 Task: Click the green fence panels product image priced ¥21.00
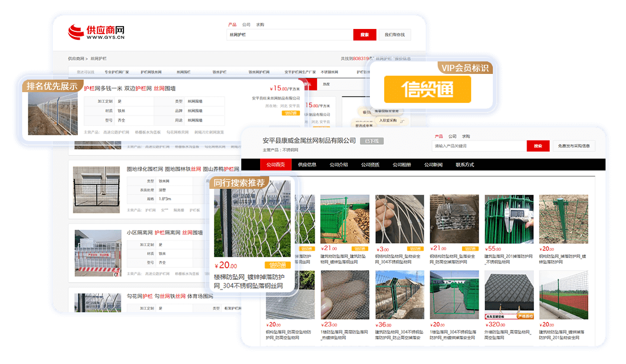(345, 219)
